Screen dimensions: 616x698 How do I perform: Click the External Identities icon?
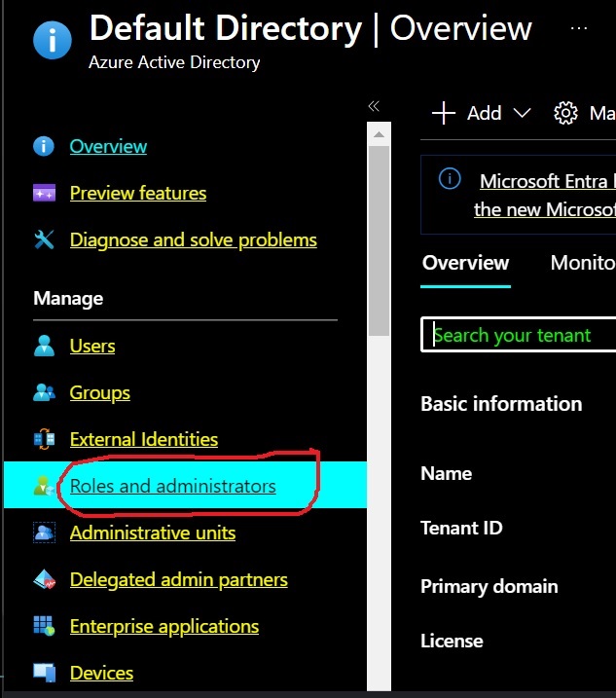coord(44,439)
